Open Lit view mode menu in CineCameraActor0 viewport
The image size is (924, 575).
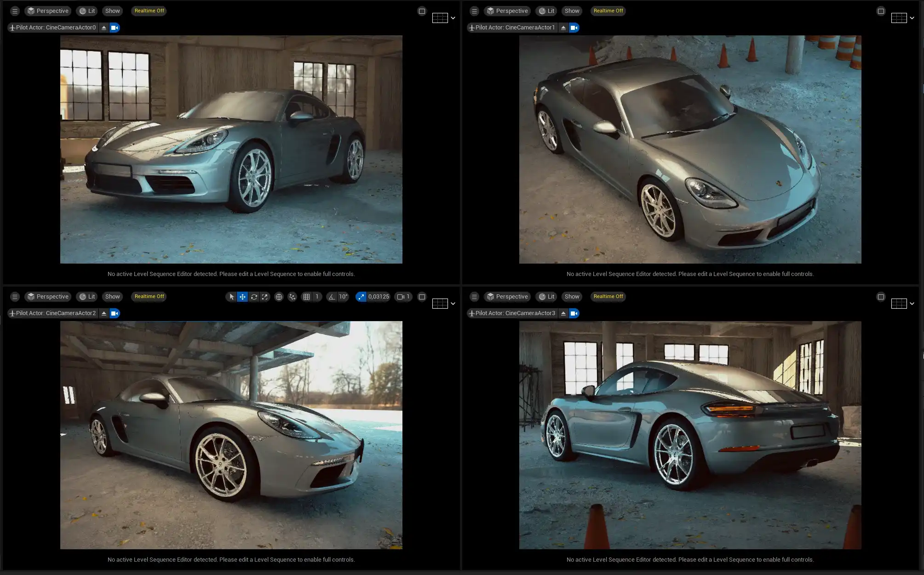(87, 11)
